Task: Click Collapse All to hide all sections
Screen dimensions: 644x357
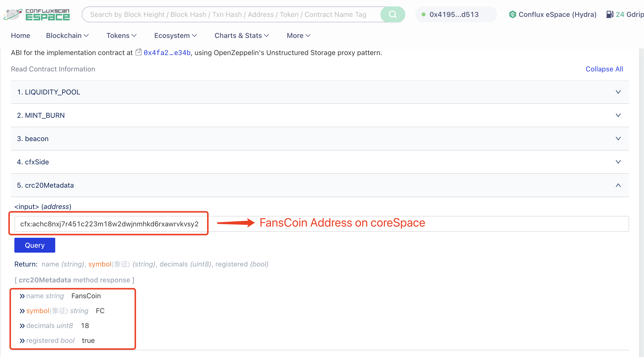Action: (x=605, y=69)
